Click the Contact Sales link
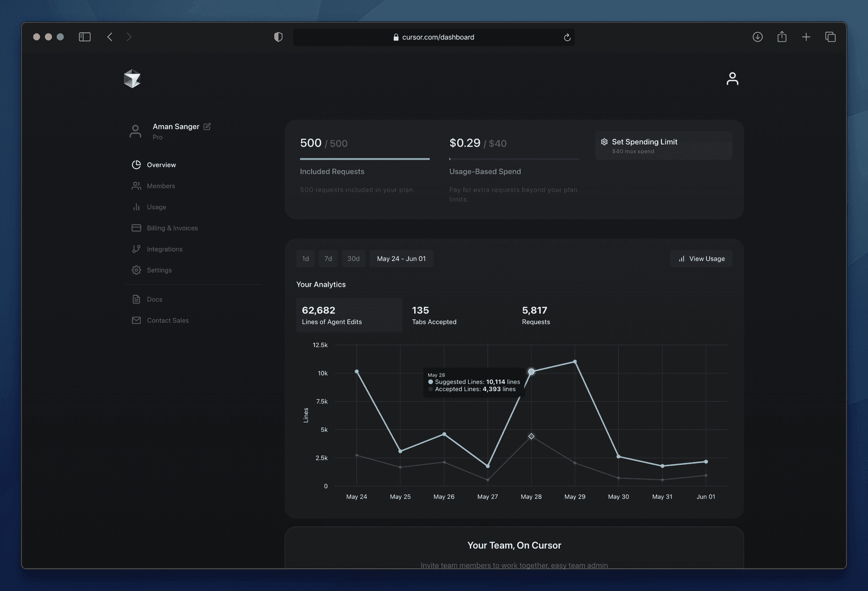Viewport: 868px width, 591px height. (x=167, y=320)
